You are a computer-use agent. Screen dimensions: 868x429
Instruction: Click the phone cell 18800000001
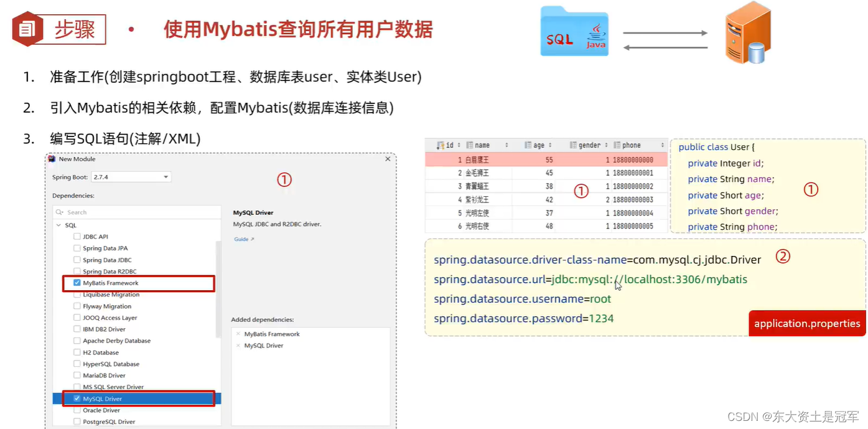coord(633,173)
